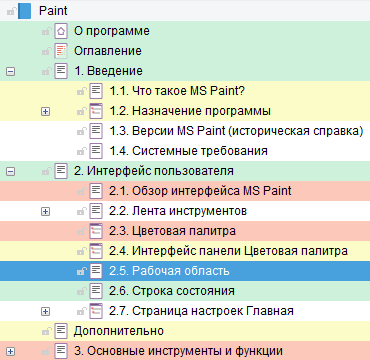
Task: Toggle the lock icon for О программе
Action: 47,31
